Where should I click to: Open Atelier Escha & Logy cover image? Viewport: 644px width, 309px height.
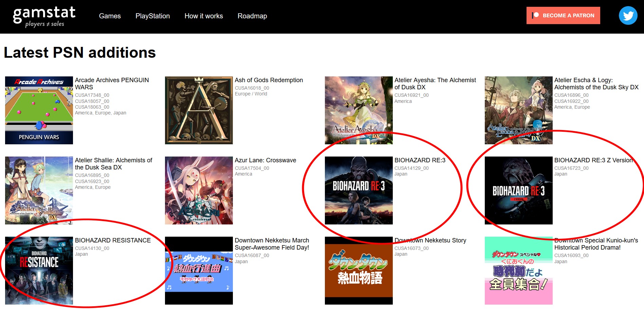pos(519,110)
